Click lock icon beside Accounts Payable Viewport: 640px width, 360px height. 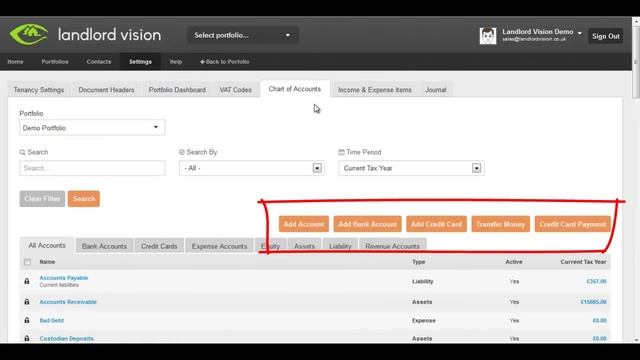pos(27,281)
